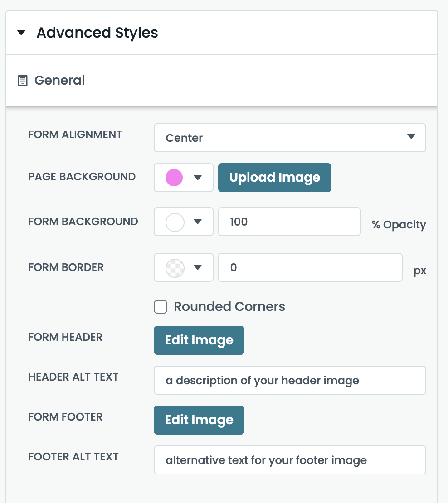The height and width of the screenshot is (503, 448).
Task: Click Edit Image for Form Footer
Action: coord(199,420)
